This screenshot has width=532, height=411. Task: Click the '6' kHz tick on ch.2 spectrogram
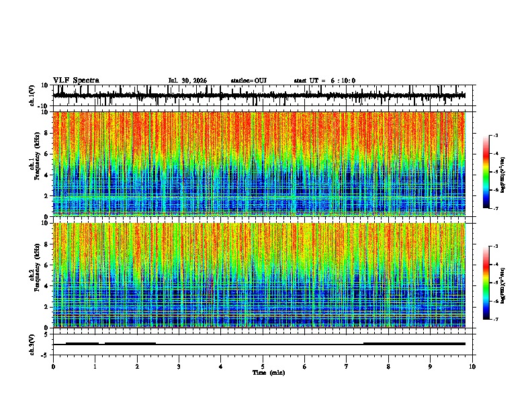[x=46, y=265]
